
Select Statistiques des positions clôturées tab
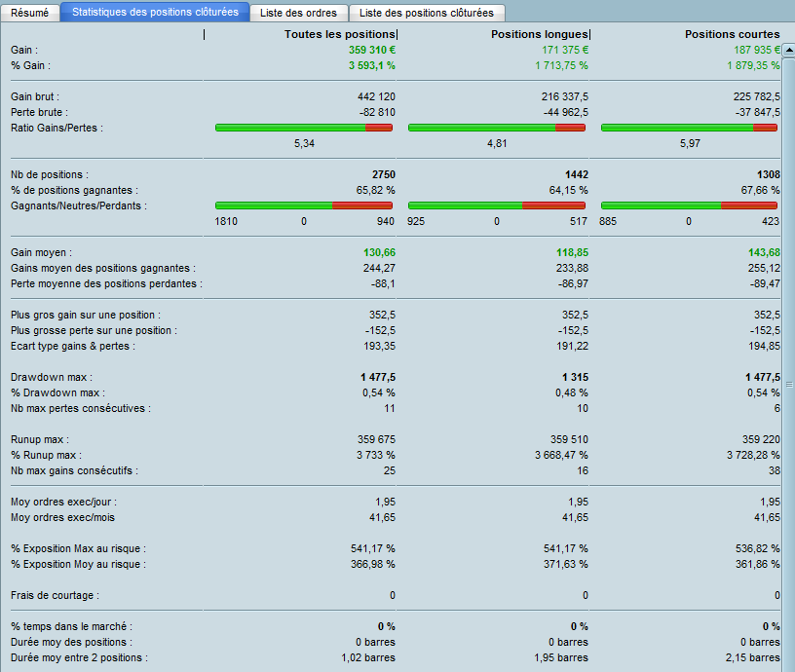[155, 13]
